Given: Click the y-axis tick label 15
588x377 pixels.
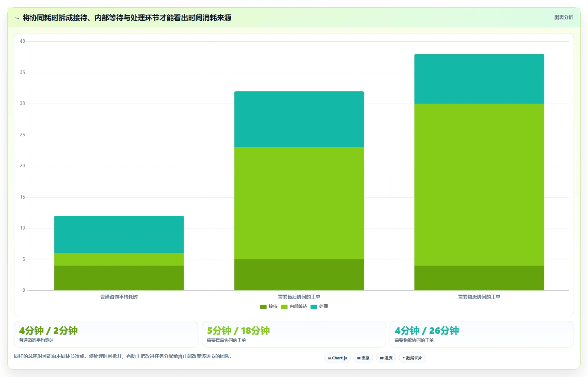Looking at the screenshot, I should pos(22,197).
